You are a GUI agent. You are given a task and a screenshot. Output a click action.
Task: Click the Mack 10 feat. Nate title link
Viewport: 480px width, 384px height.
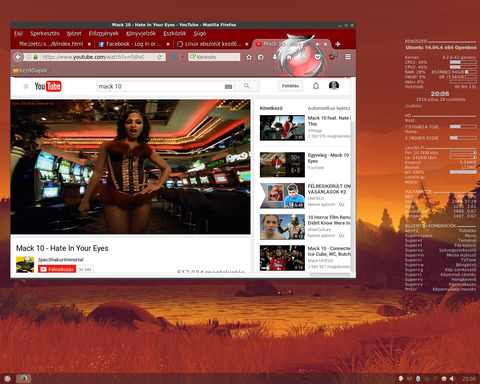328,121
